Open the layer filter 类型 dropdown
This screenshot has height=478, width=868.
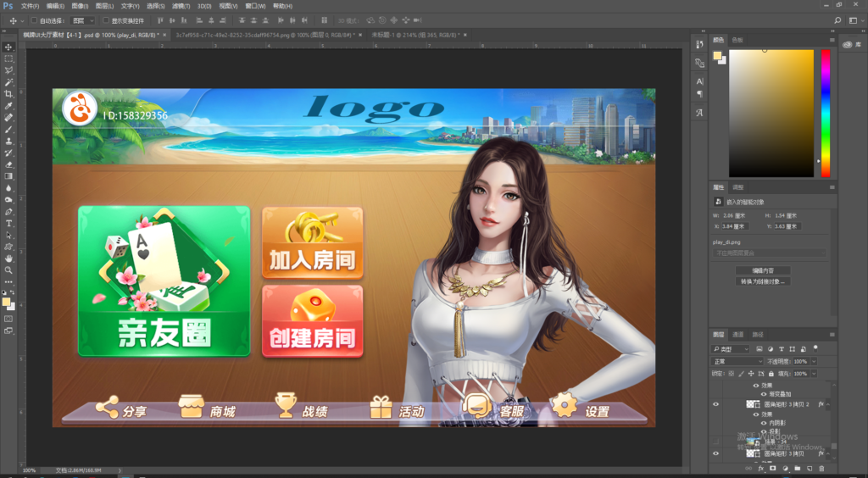coord(732,349)
